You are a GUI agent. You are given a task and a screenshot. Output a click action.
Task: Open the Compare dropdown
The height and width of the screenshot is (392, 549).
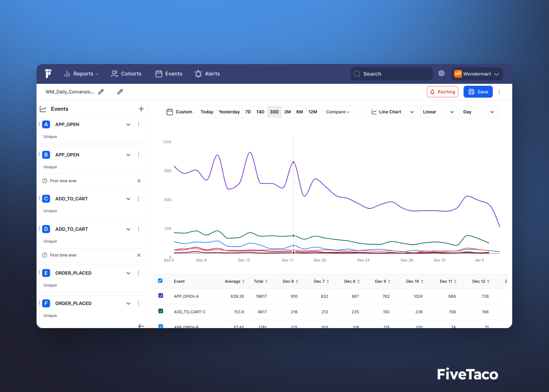[338, 112]
